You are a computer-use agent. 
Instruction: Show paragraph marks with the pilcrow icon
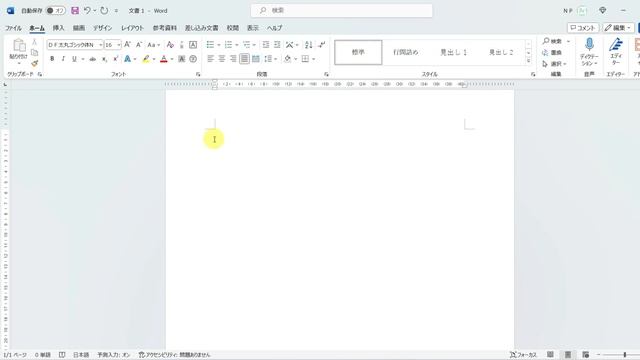[x=322, y=44]
